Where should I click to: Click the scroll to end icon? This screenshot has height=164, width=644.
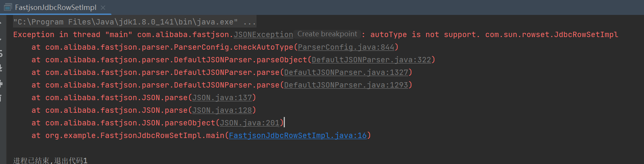tap(1, 69)
